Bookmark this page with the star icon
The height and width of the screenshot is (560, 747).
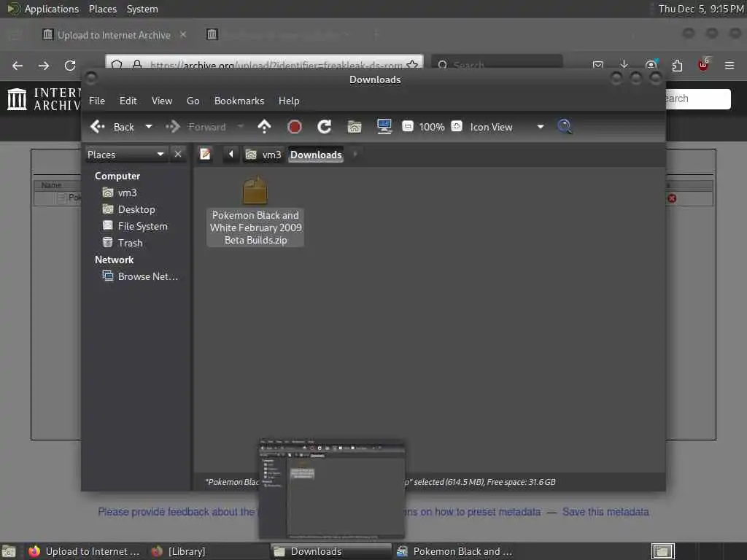pyautogui.click(x=413, y=65)
